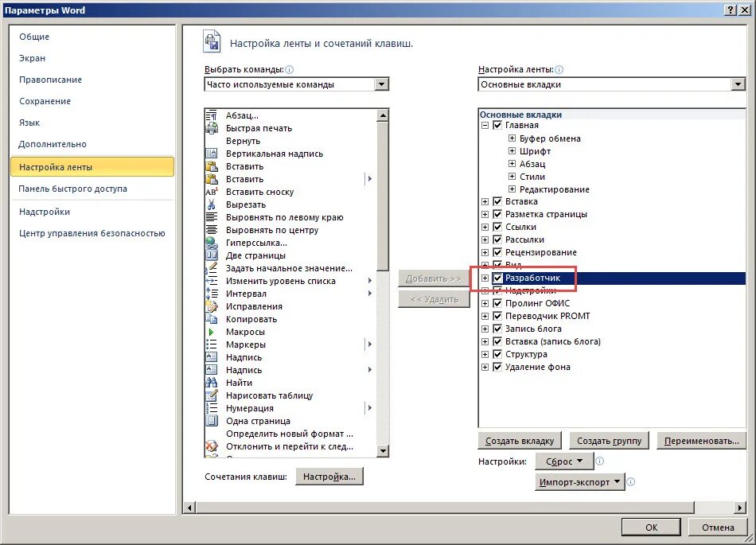The height and width of the screenshot is (545, 756).
Task: Toggle the Переводчик PROMT checkbox
Action: tap(497, 316)
